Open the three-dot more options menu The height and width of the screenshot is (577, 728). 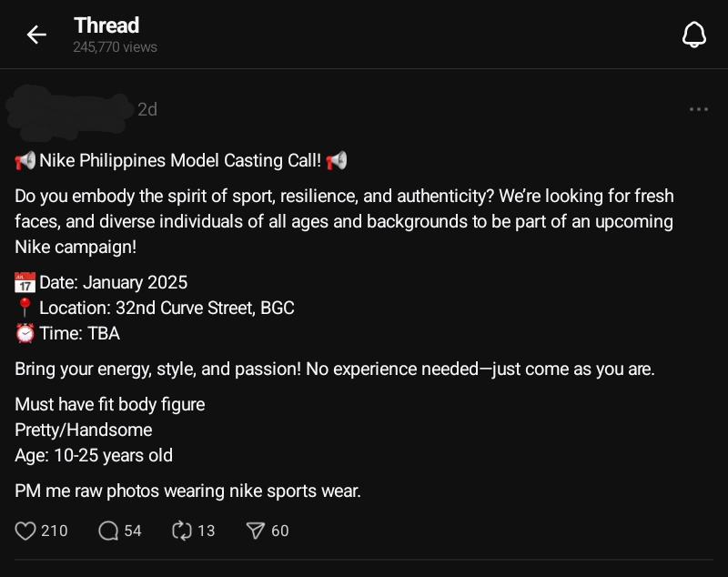point(698,109)
